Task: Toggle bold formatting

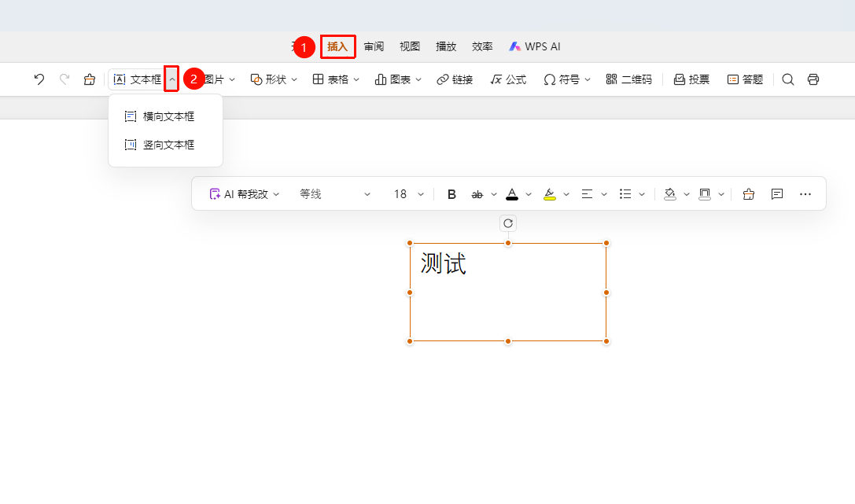Action: point(451,194)
